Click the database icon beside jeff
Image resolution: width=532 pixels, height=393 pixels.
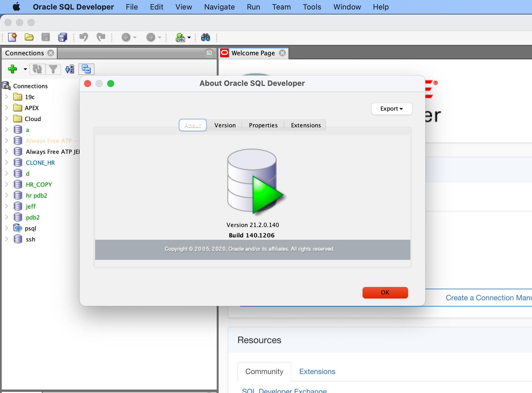[18, 207]
